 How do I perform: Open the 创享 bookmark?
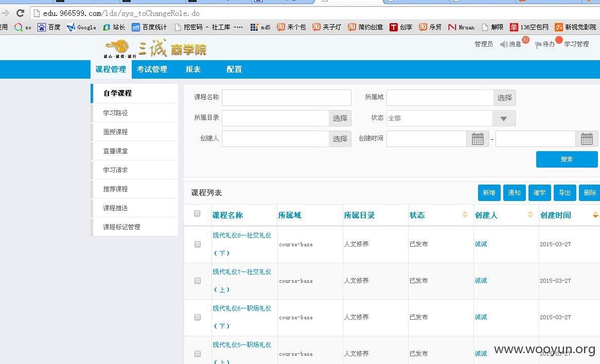[x=401, y=27]
